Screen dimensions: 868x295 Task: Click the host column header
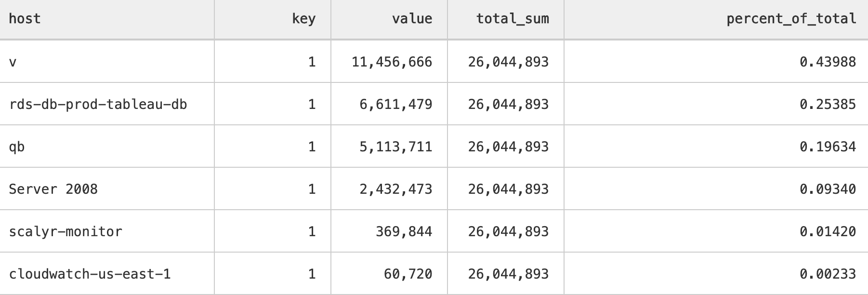pos(25,19)
